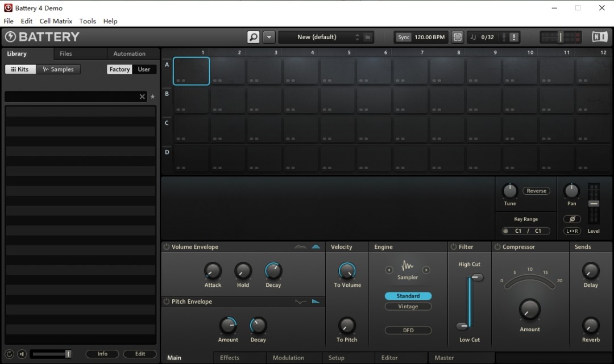
Task: Toggle the Volume Envelope power button
Action: (167, 247)
